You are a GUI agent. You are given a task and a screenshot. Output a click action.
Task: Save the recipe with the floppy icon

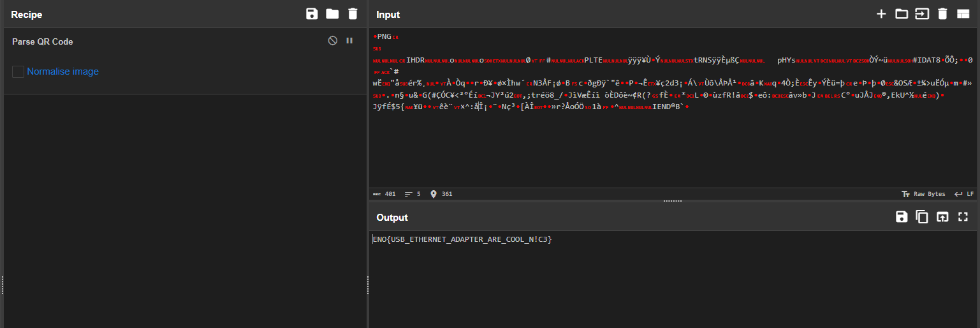click(x=312, y=14)
